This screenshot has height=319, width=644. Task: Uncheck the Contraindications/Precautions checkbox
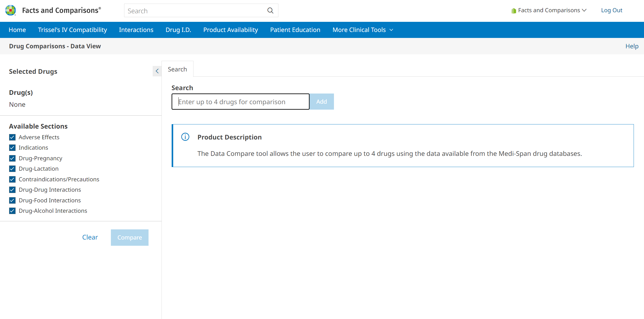[12, 179]
